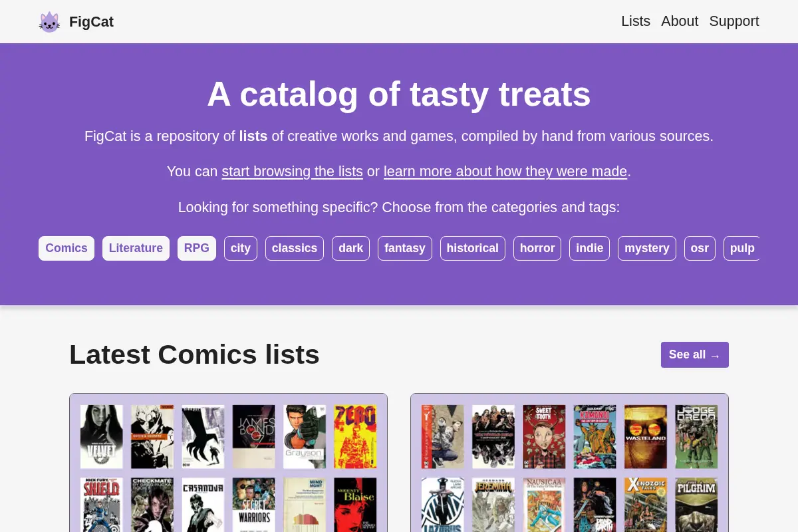
Task: Filter by the 'classics' tag
Action: 295,248
